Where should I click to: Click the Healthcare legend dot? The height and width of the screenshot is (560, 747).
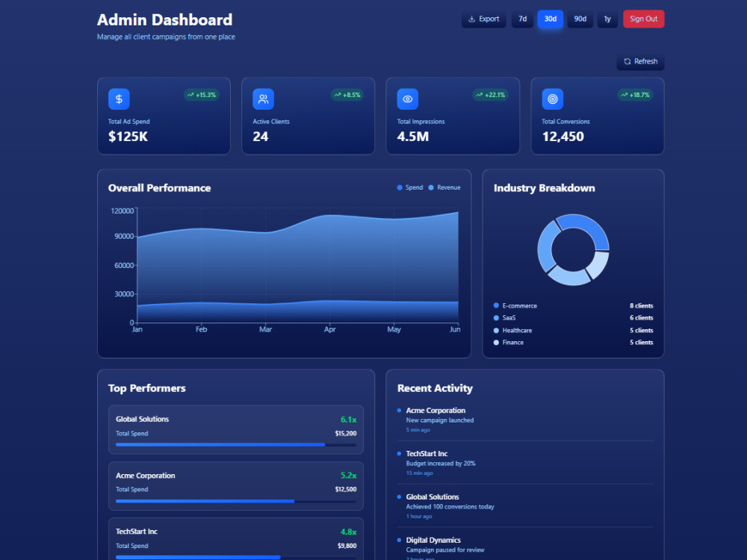coord(497,330)
